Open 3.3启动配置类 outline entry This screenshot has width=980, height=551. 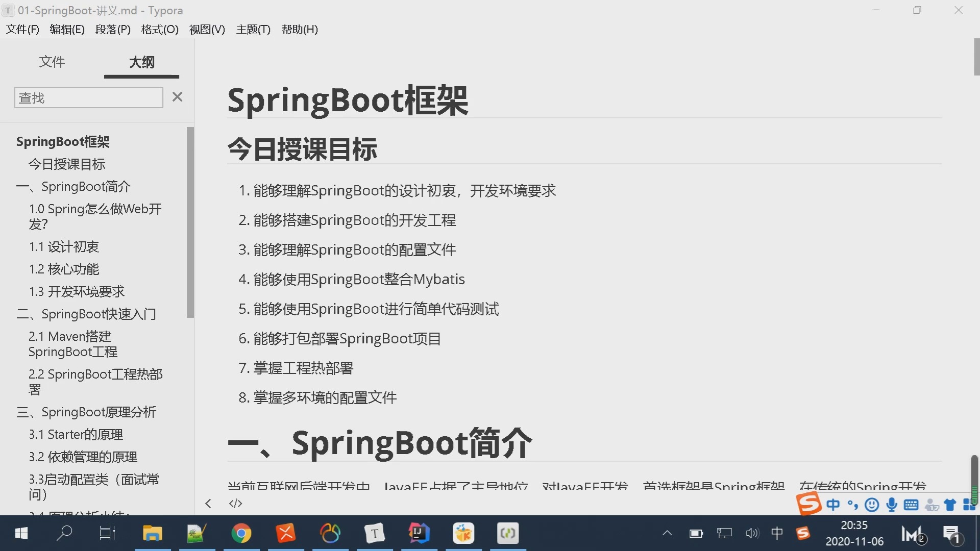pyautogui.click(x=94, y=487)
